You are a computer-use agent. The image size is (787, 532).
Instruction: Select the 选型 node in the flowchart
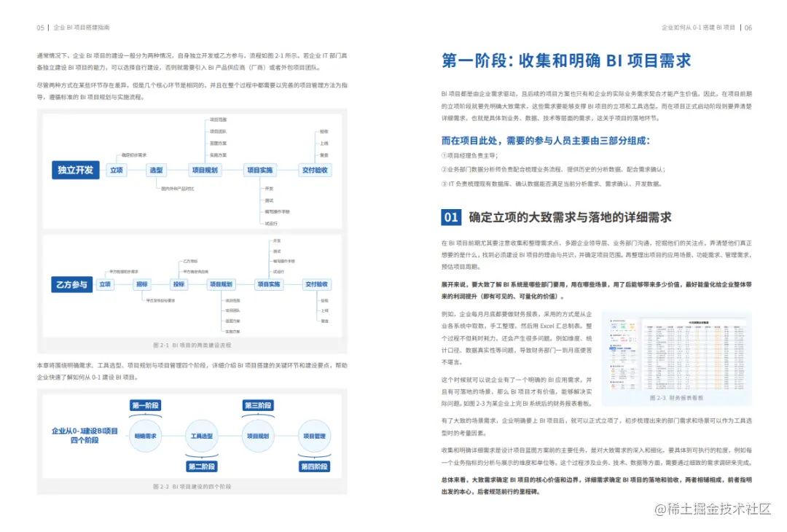pos(156,170)
